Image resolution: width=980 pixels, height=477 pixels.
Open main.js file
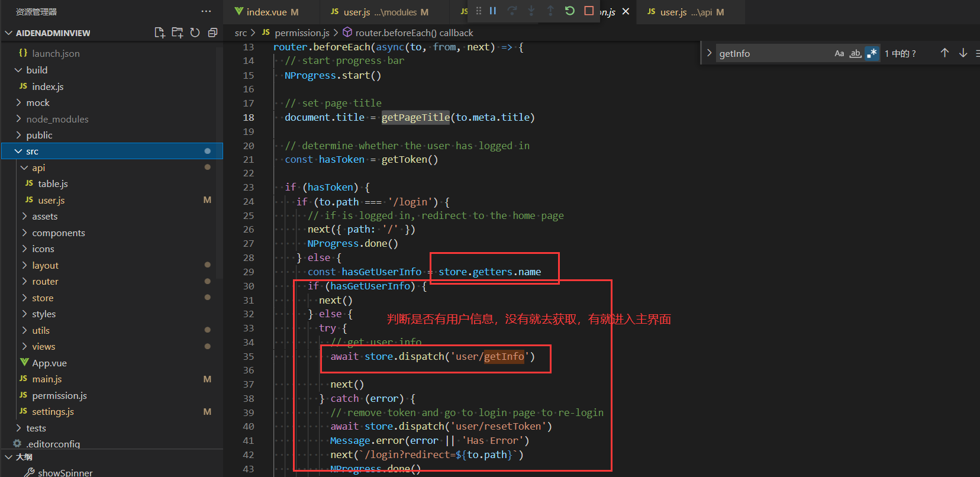pyautogui.click(x=47, y=379)
